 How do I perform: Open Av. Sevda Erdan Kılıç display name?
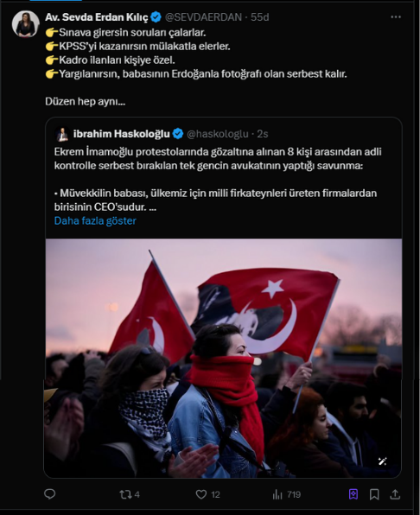(97, 17)
